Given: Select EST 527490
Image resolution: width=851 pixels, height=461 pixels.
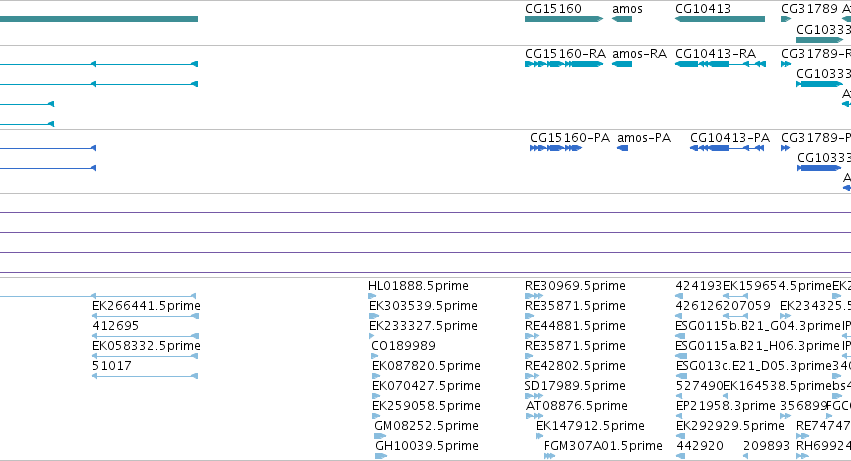Looking at the screenshot, I should click(699, 386).
